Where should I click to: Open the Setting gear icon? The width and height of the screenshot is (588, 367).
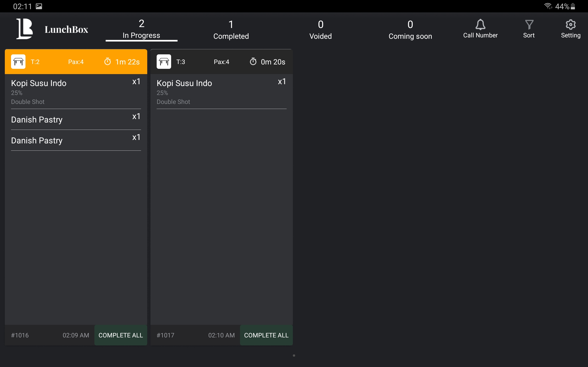click(x=571, y=25)
